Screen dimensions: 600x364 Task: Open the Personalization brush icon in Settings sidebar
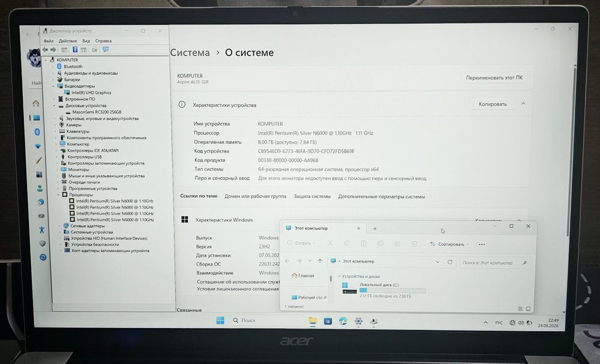click(x=38, y=160)
